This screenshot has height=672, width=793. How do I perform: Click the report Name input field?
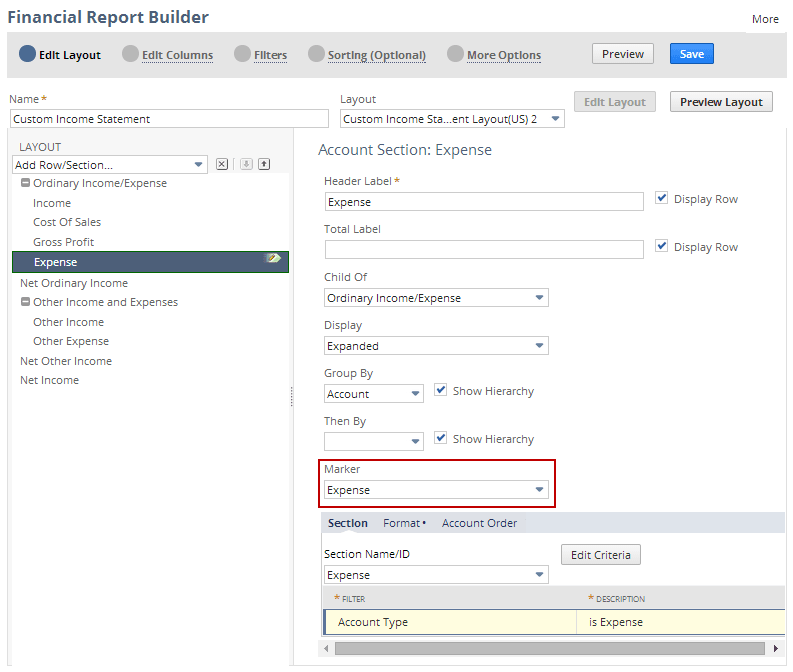[x=169, y=119]
